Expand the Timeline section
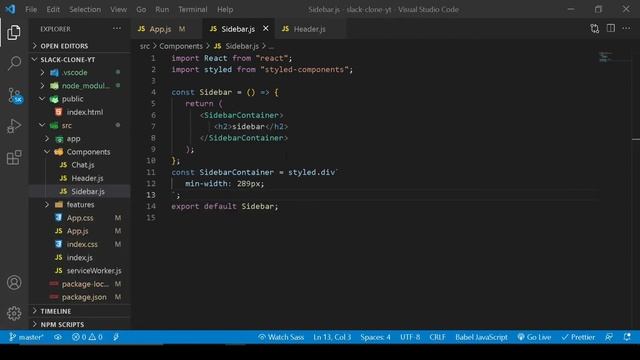The width and height of the screenshot is (640, 360). (80, 311)
